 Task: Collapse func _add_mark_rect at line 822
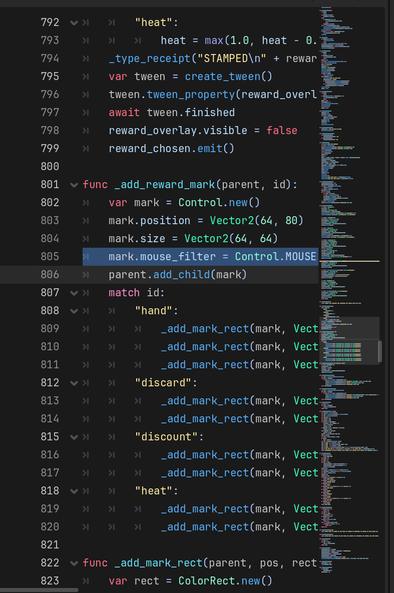tap(74, 563)
